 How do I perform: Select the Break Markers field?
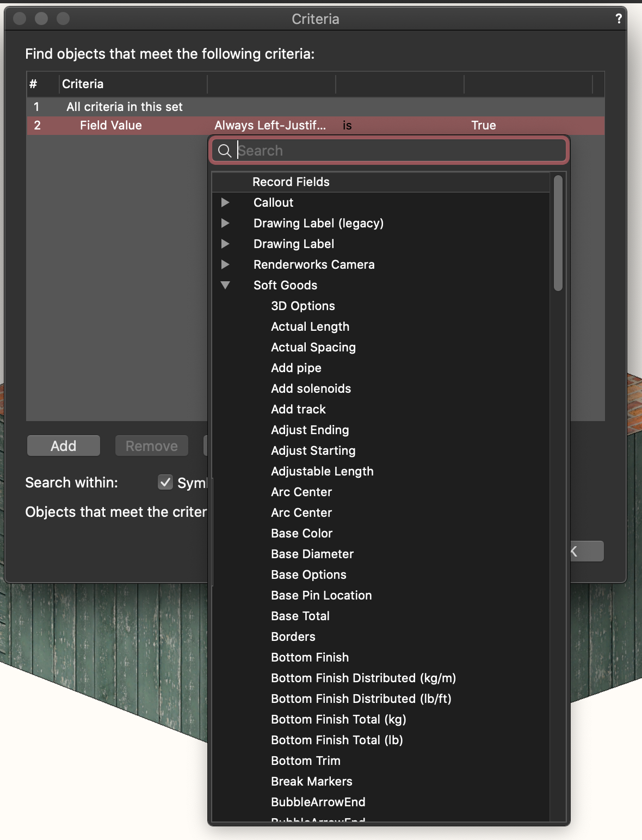point(312,782)
